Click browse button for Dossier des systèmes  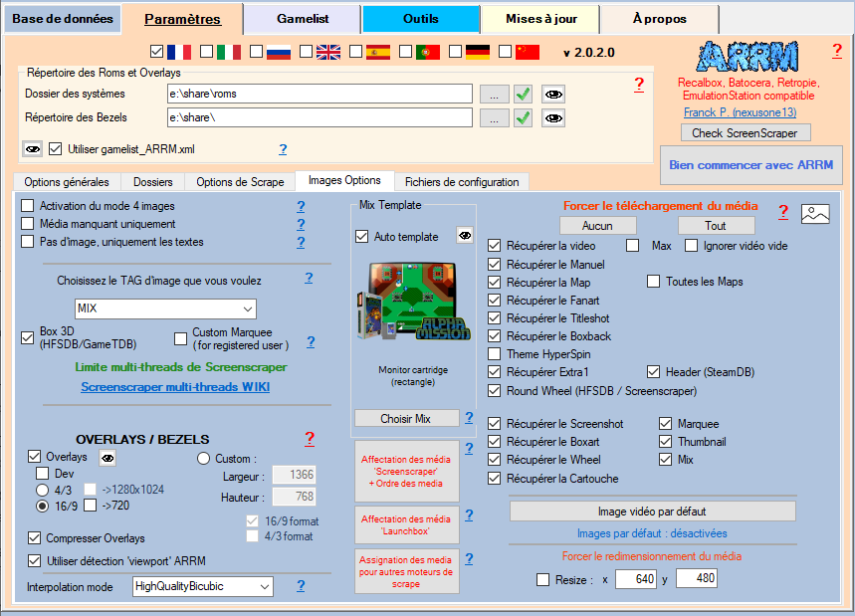point(493,94)
